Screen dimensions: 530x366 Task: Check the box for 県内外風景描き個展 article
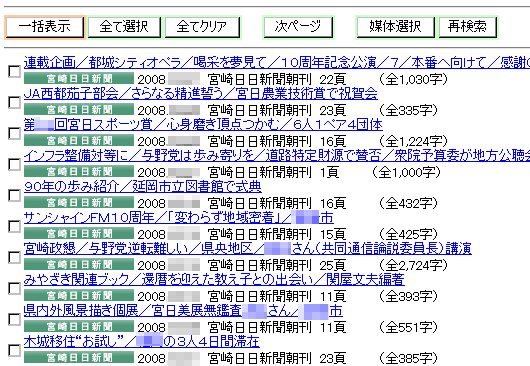coord(14,319)
